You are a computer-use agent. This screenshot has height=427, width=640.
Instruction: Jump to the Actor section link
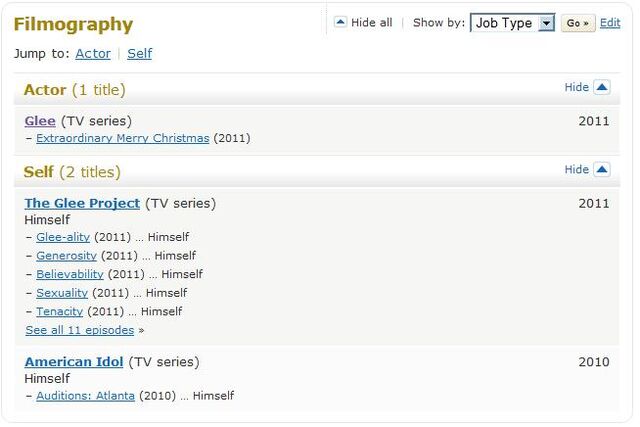click(x=93, y=53)
